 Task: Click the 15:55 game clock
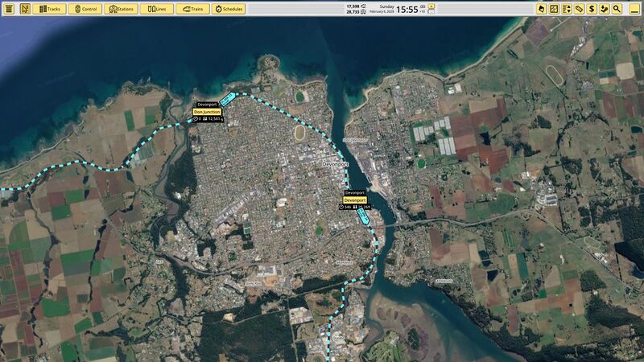(407, 9)
